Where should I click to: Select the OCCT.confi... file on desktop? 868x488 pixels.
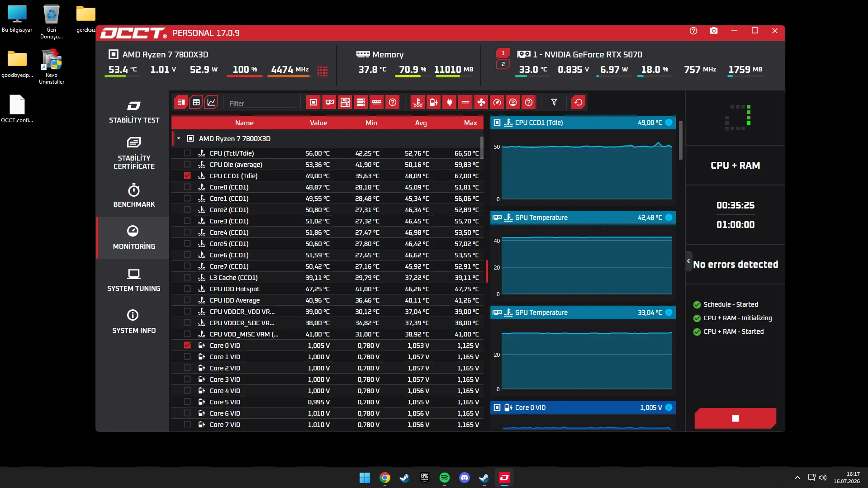point(17,109)
